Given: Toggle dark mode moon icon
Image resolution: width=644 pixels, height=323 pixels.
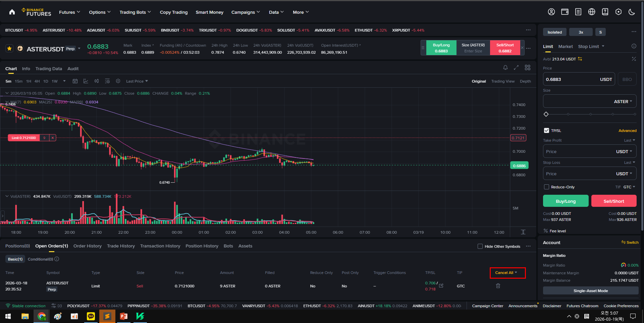Looking at the screenshot, I should click(632, 12).
